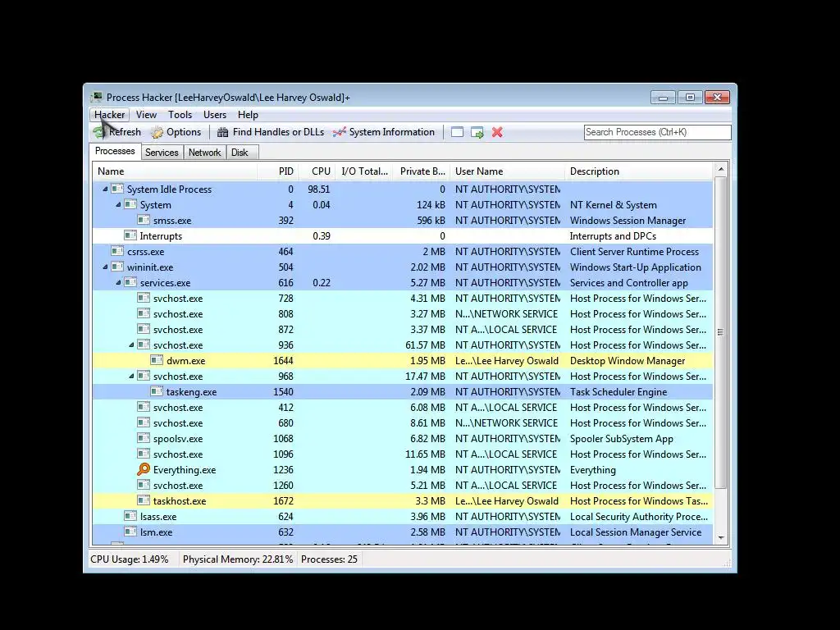
Task: Click 61.57 MB private bytes value
Action: (x=426, y=345)
